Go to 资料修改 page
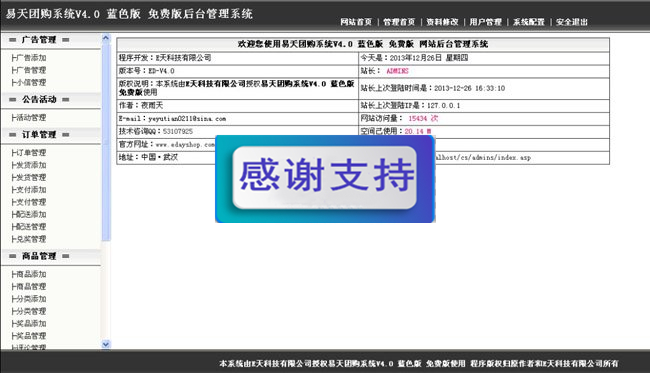This screenshot has height=373, width=650. point(442,22)
